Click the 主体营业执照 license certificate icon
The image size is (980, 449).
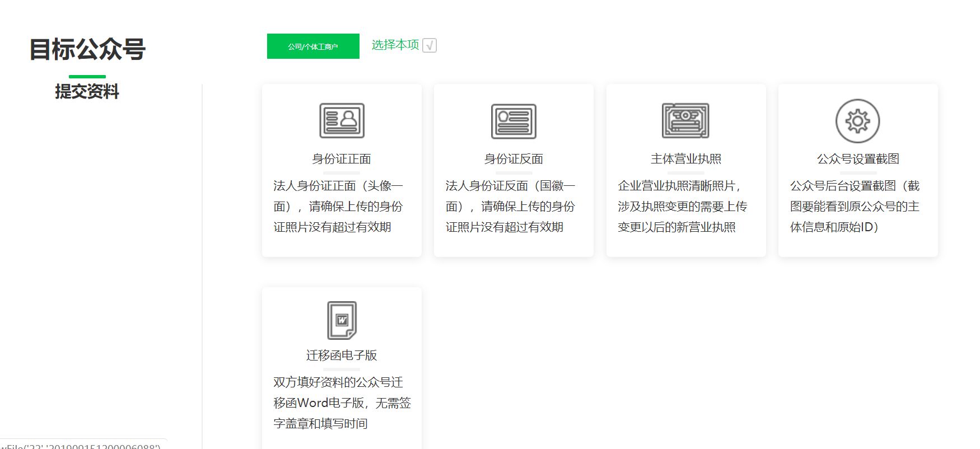point(685,120)
